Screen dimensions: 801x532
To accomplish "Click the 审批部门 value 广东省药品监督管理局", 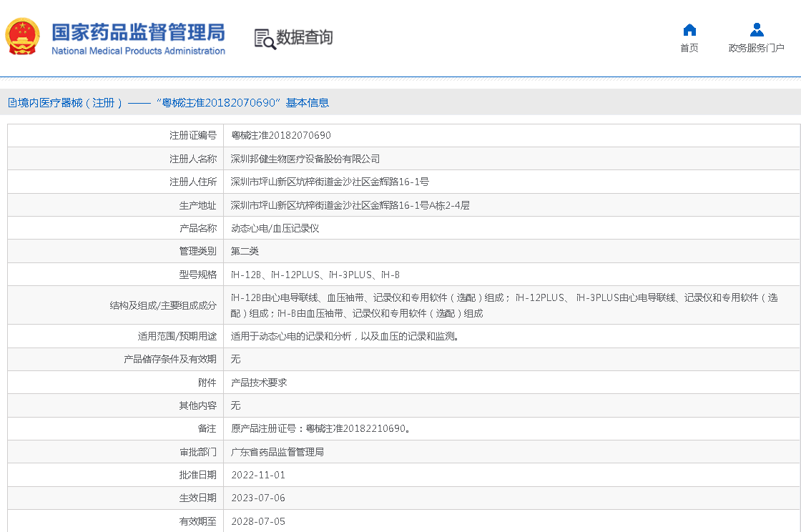I will coord(277,452).
